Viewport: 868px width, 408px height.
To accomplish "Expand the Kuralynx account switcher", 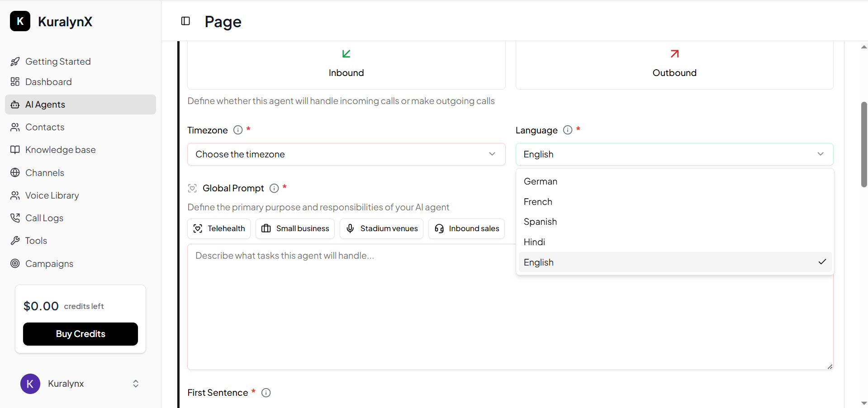I will (x=135, y=384).
